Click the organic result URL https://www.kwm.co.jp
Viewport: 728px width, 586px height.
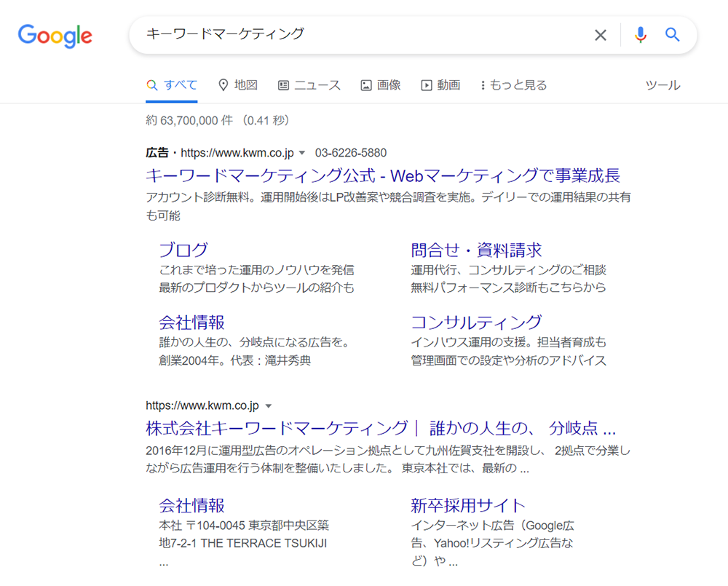pyautogui.click(x=202, y=405)
